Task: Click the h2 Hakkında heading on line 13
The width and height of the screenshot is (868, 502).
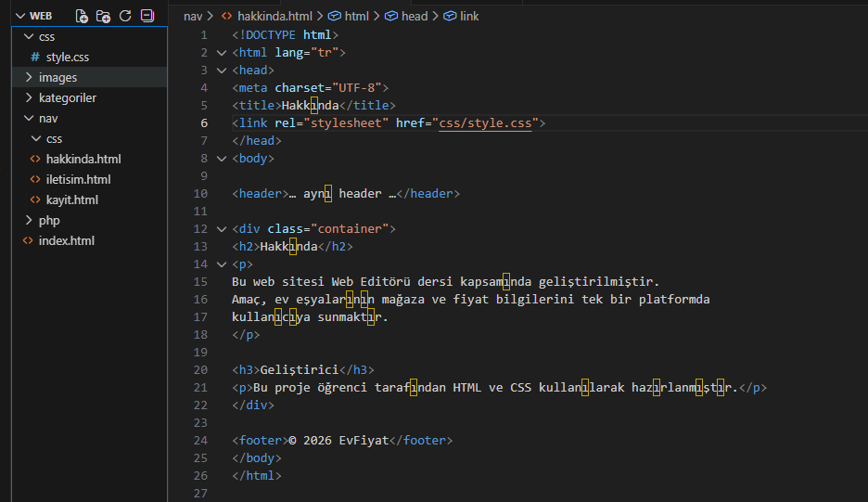Action: pyautogui.click(x=292, y=247)
